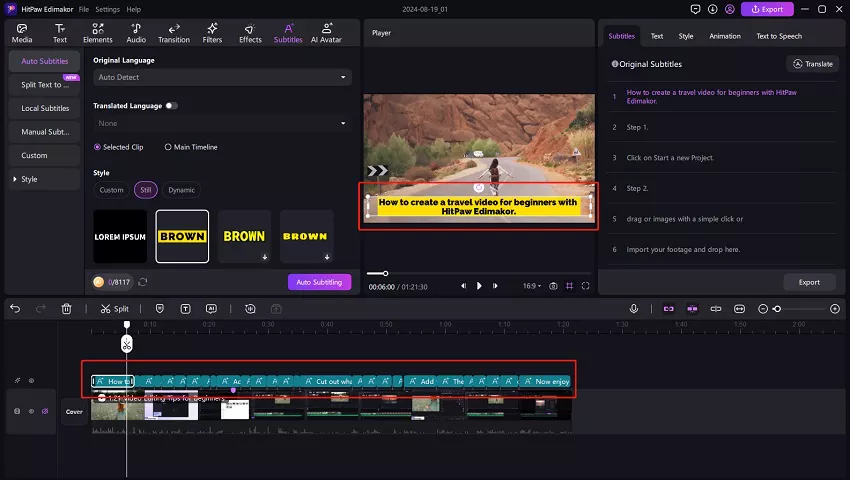
Task: Select the Custom style filter chip
Action: tap(111, 190)
